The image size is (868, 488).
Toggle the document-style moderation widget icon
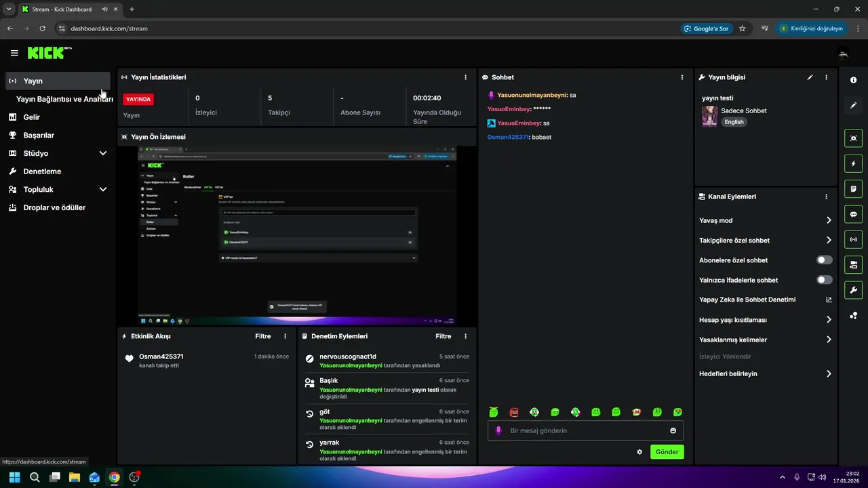pyautogui.click(x=853, y=188)
